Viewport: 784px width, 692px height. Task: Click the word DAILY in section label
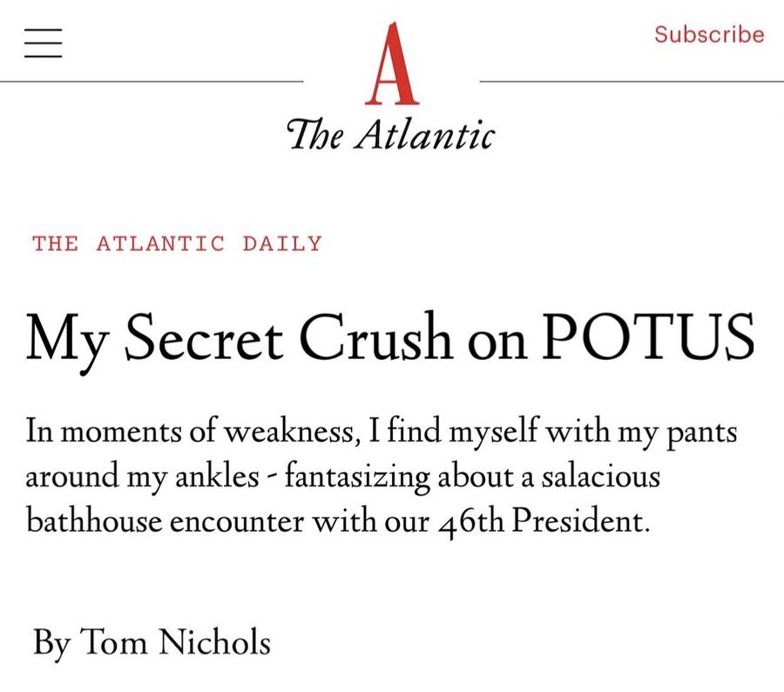282,244
